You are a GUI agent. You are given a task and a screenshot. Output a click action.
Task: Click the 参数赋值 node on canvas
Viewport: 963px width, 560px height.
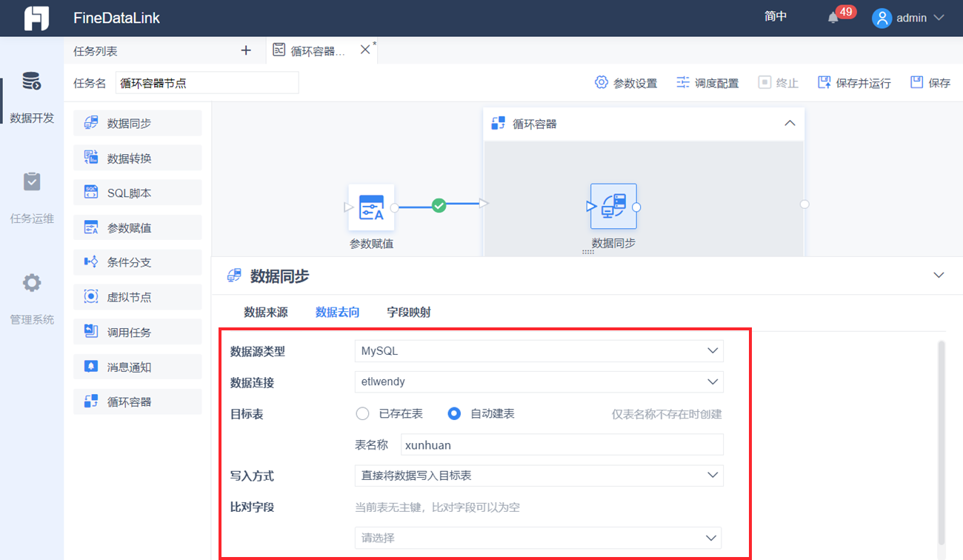click(371, 207)
